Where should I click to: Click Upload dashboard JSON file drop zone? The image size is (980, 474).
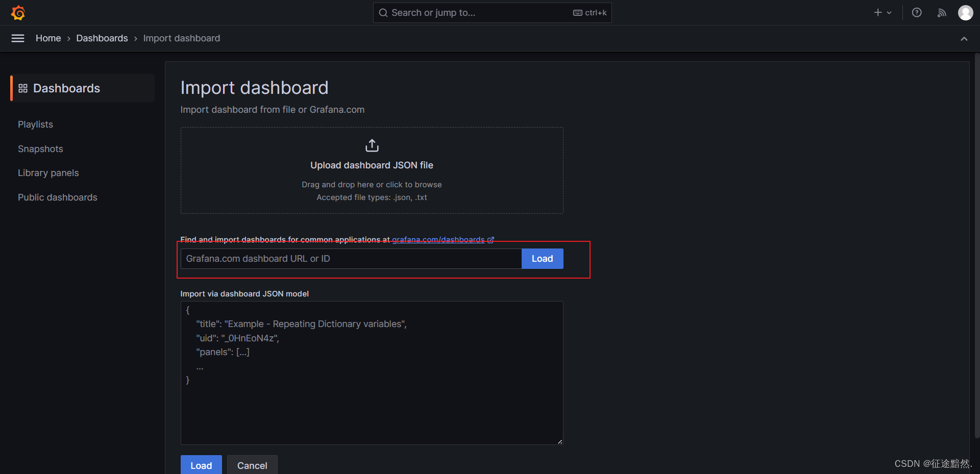pos(372,170)
